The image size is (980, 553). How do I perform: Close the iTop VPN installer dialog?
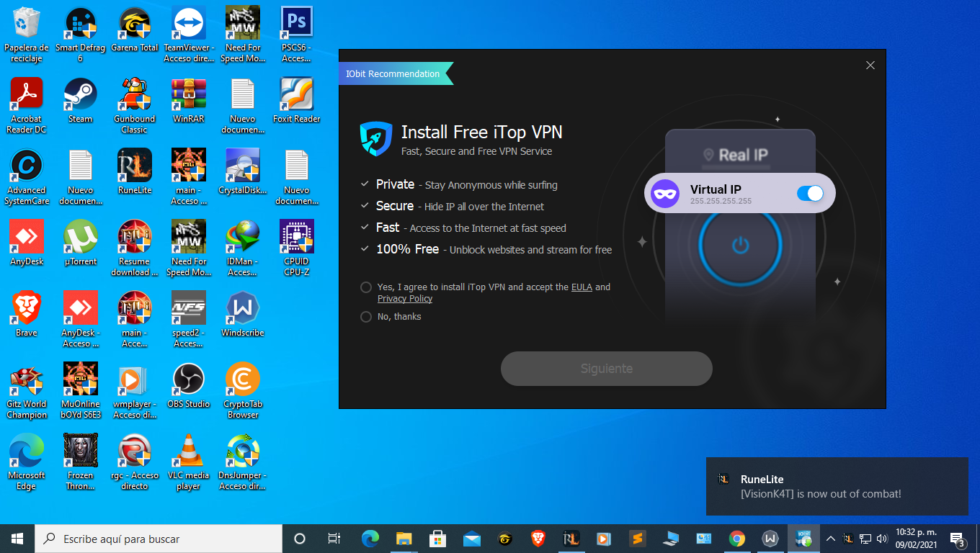pos(870,66)
